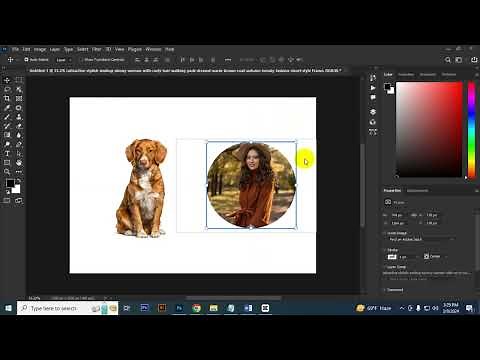Select the Eyedropper tool
This screenshot has width=480, height=360.
click(7, 108)
